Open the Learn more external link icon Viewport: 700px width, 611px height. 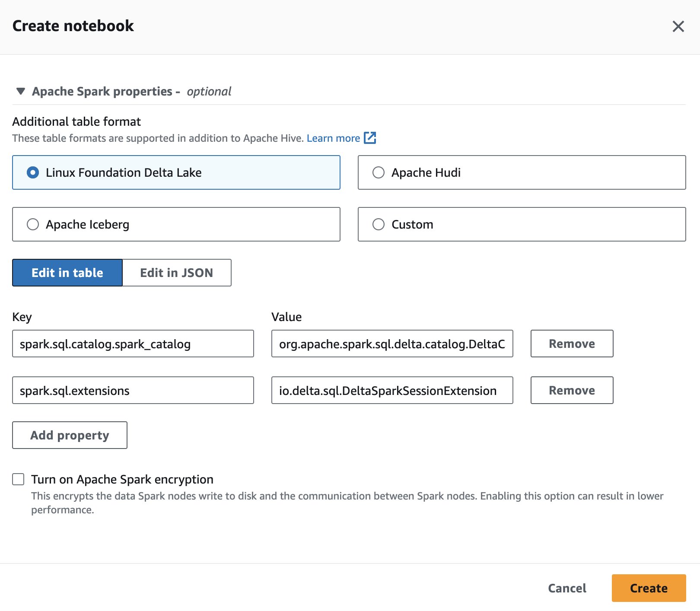[370, 138]
